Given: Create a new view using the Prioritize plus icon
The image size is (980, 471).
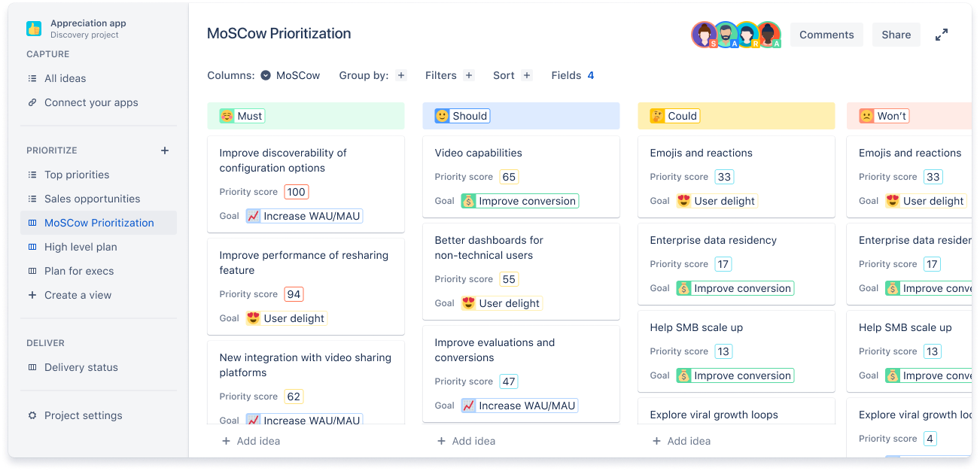Looking at the screenshot, I should pyautogui.click(x=165, y=150).
